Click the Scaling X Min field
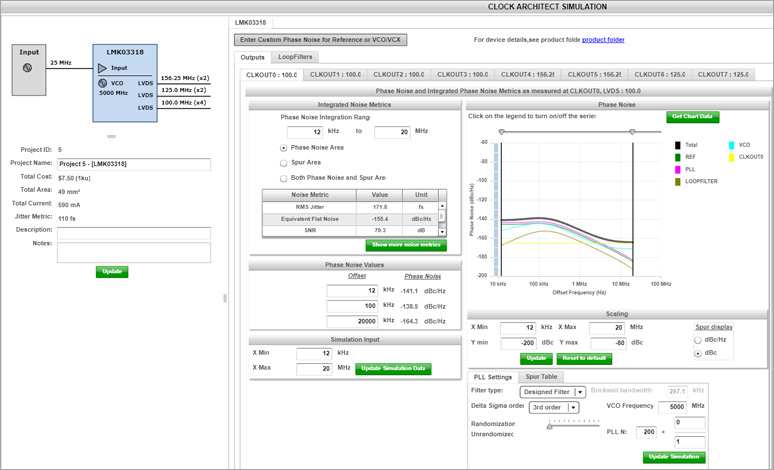Screen dimensions: 774x470 (518, 328)
